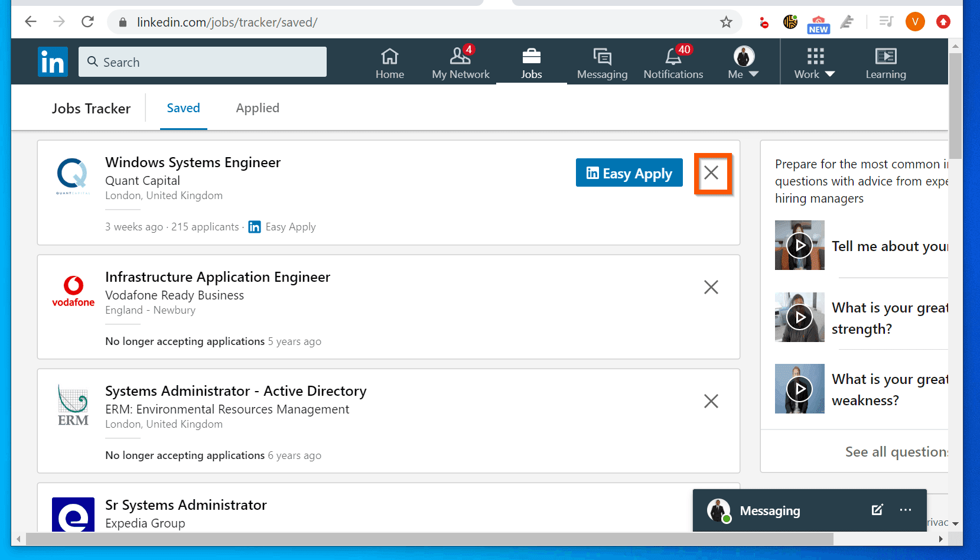The height and width of the screenshot is (560, 980).
Task: Remove saved Infrastructure Application Engineer job
Action: click(711, 287)
